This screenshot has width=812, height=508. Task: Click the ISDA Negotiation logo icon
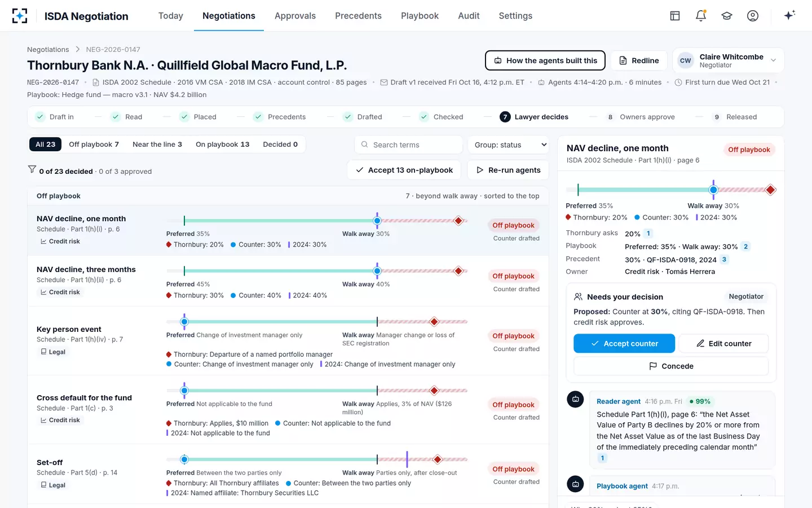(20, 16)
